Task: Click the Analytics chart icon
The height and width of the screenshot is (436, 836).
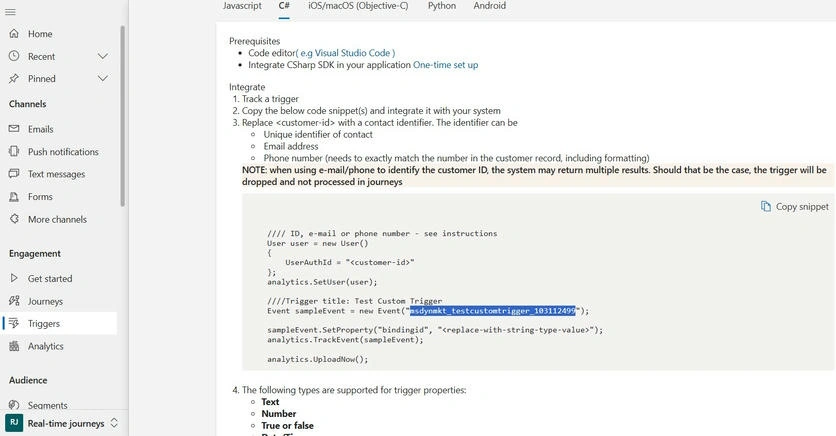Action: click(x=14, y=346)
